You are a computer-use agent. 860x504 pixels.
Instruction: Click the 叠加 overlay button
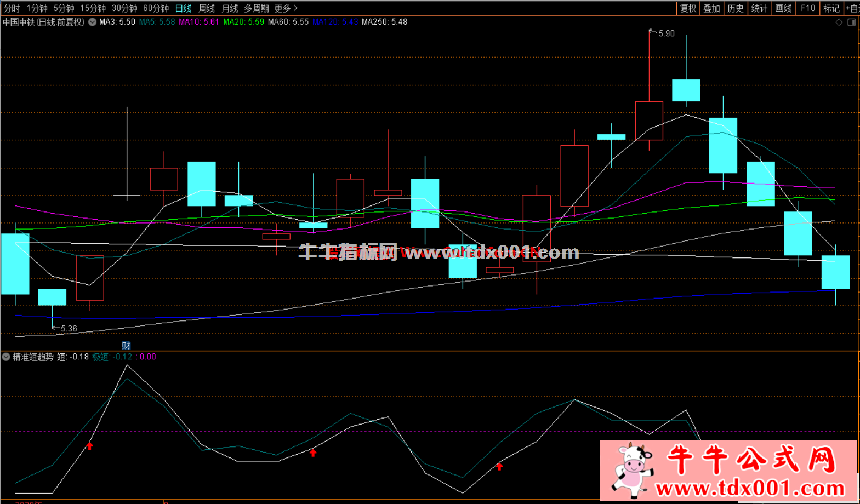coord(711,8)
